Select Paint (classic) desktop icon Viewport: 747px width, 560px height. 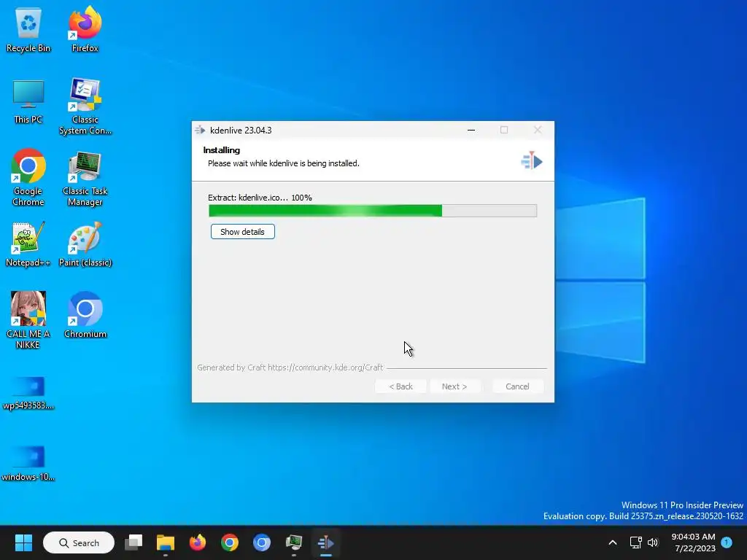(x=85, y=244)
